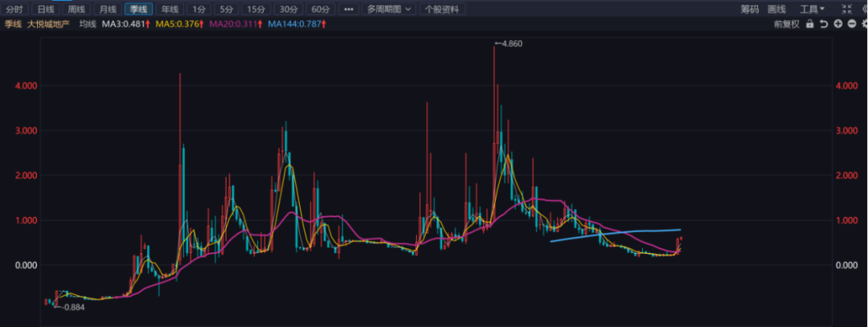868x327 pixels.
Task: Open the three-dots more periods button
Action: [348, 9]
